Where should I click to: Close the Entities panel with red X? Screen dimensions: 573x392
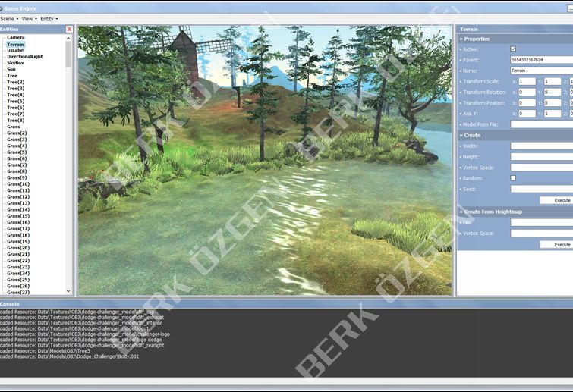click(69, 30)
